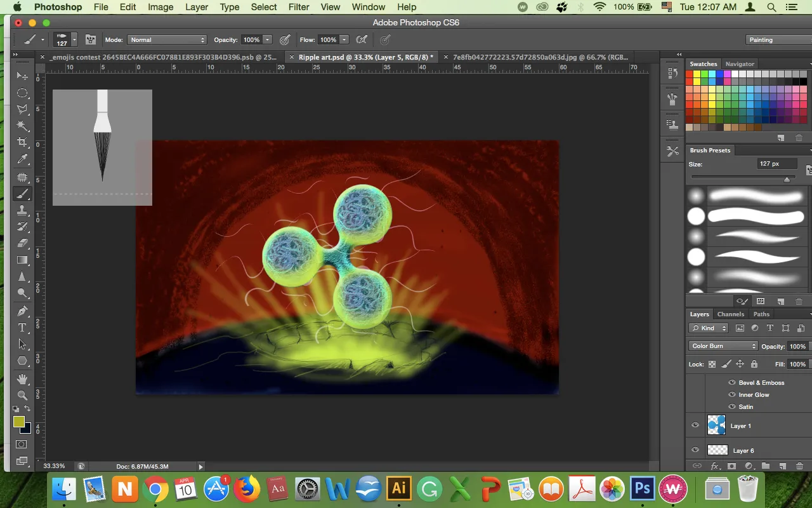Click the background color swatch

pyautogui.click(x=25, y=429)
